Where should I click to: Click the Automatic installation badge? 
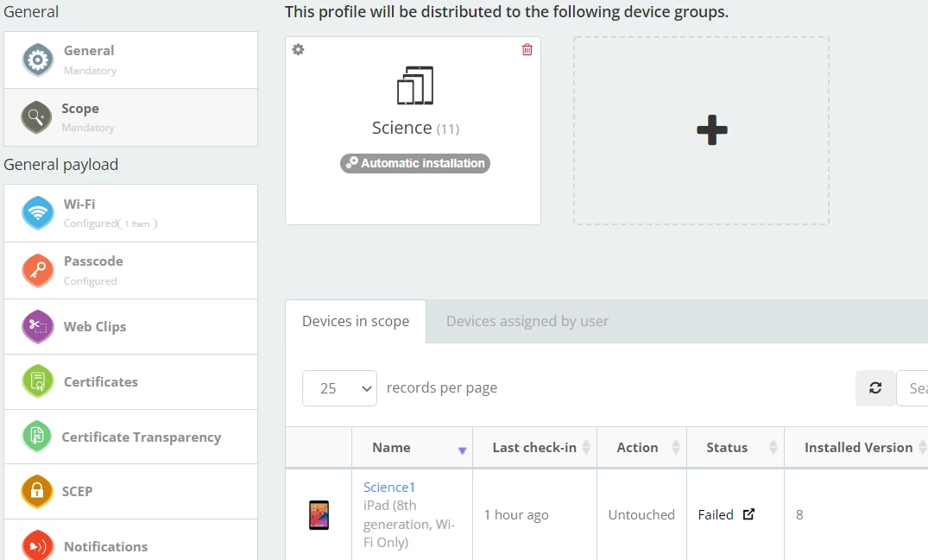point(415,163)
